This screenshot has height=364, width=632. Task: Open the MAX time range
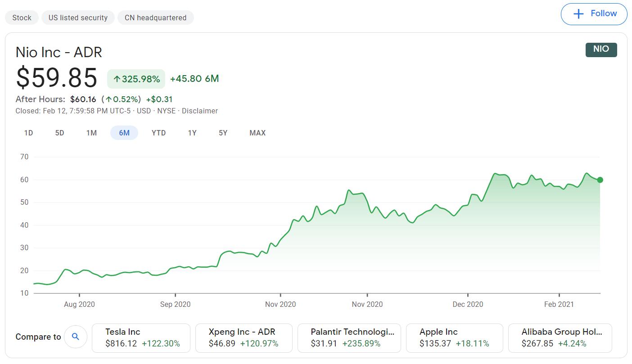point(257,133)
